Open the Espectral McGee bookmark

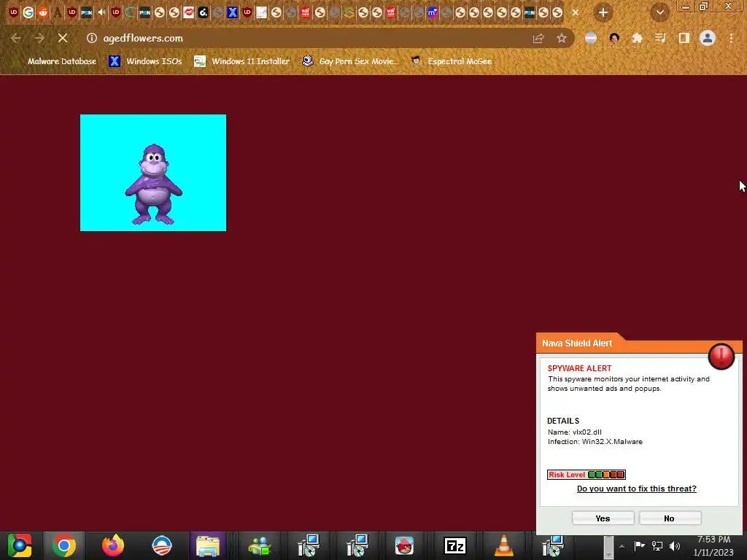[x=451, y=61]
